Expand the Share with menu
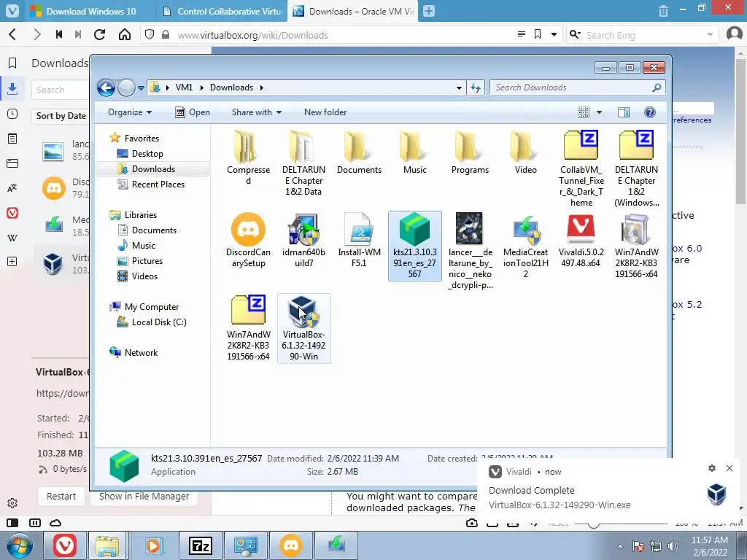747x560 pixels. tap(256, 112)
